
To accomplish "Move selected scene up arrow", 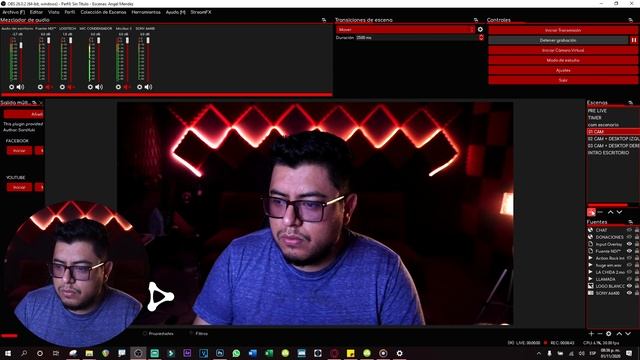I will click(x=611, y=212).
